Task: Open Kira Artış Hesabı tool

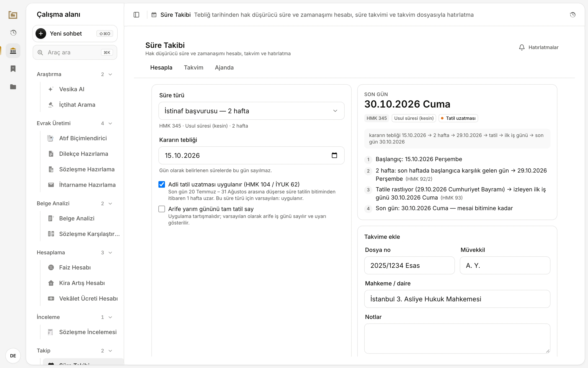Action: (x=82, y=283)
